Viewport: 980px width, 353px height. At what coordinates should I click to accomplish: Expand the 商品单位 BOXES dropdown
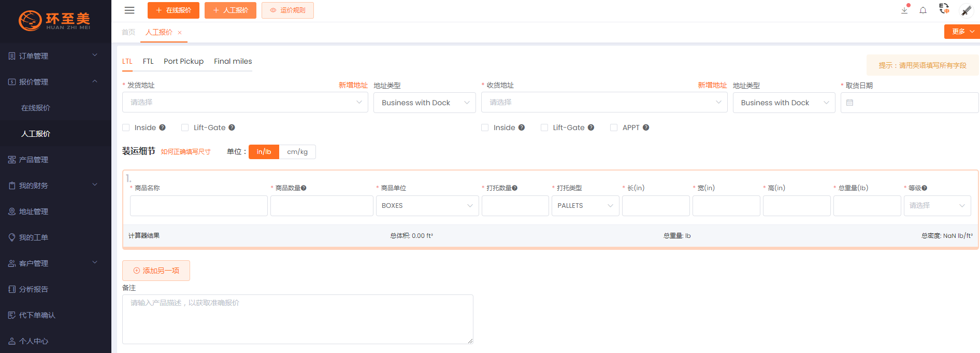[427, 206]
